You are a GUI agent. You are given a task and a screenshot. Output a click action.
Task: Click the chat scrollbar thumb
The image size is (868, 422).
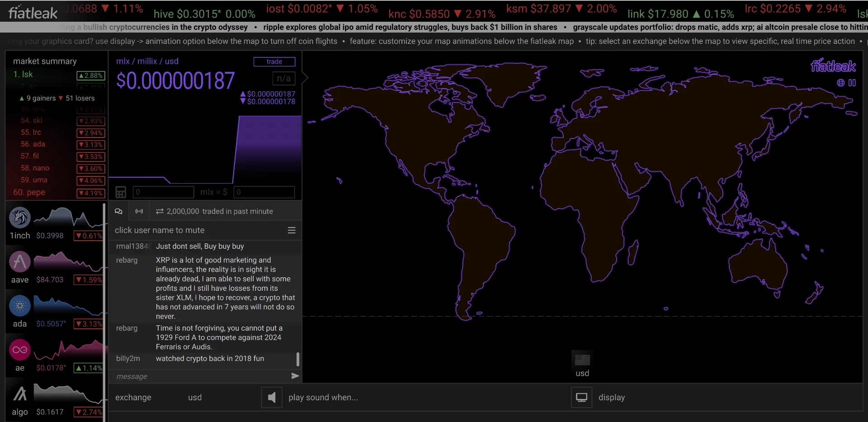point(297,359)
